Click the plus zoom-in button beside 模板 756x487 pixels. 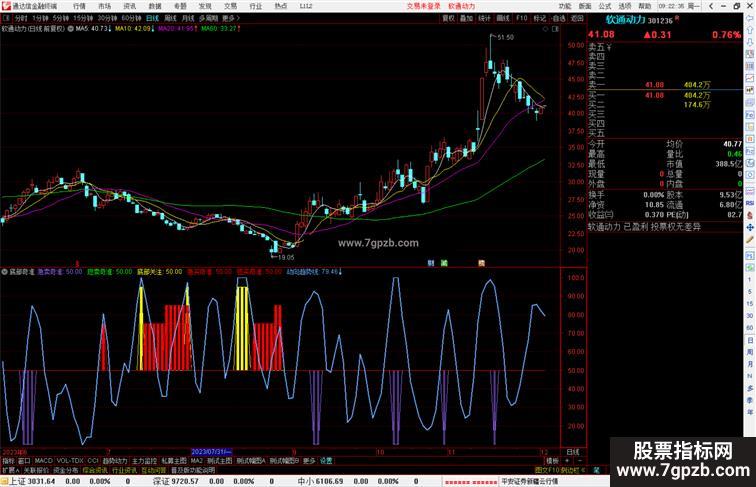567,461
